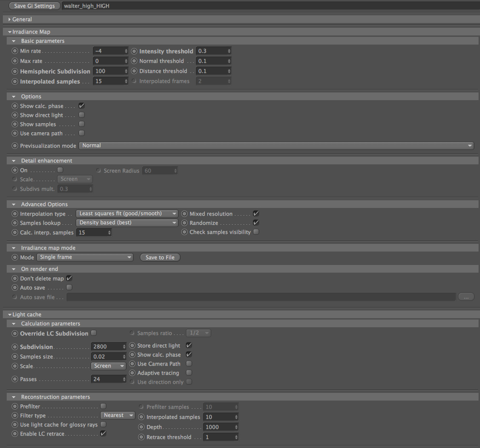The width and height of the screenshot is (480, 448).
Task: Enable the Auto save checkbox
Action: click(x=69, y=287)
